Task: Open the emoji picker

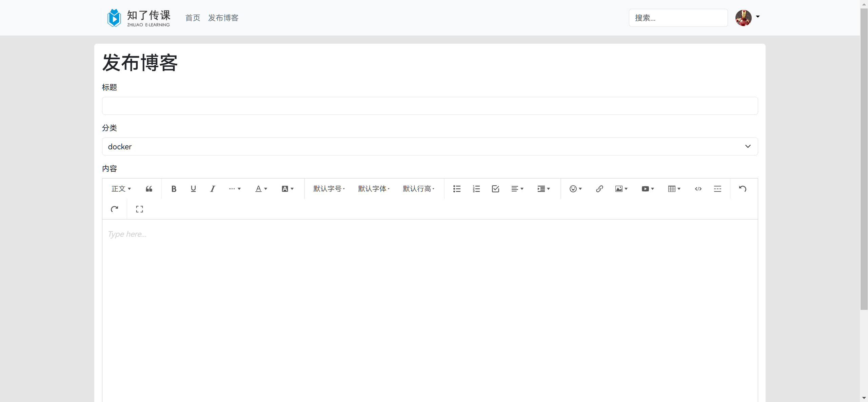Action: tap(576, 189)
